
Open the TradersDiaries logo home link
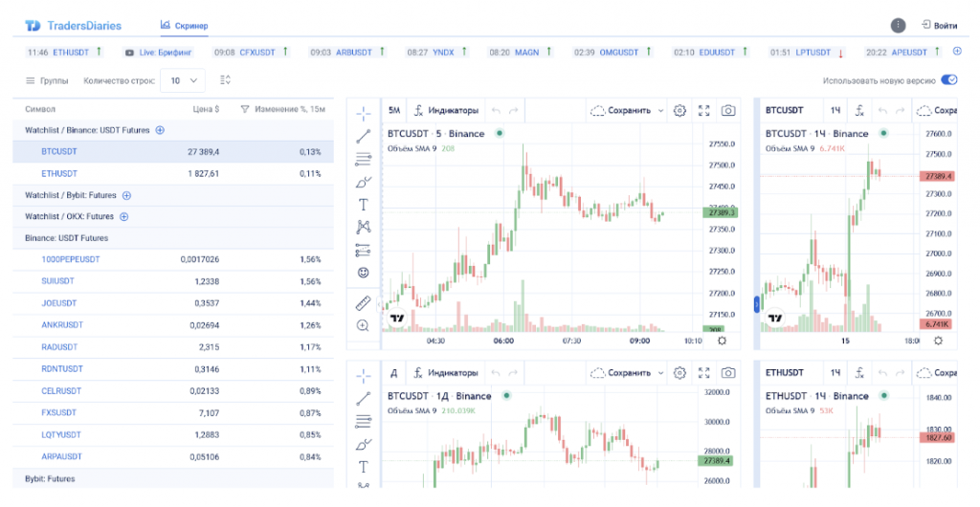[x=73, y=26]
